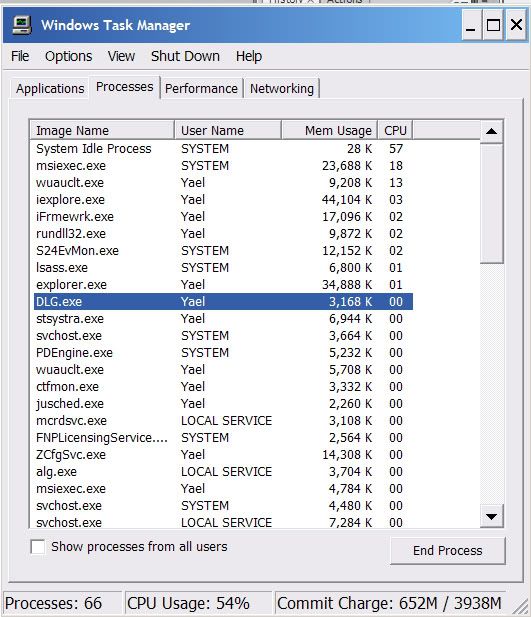Select the iexplore.exe process
Viewport: 531px width, 617px height.
click(223, 200)
